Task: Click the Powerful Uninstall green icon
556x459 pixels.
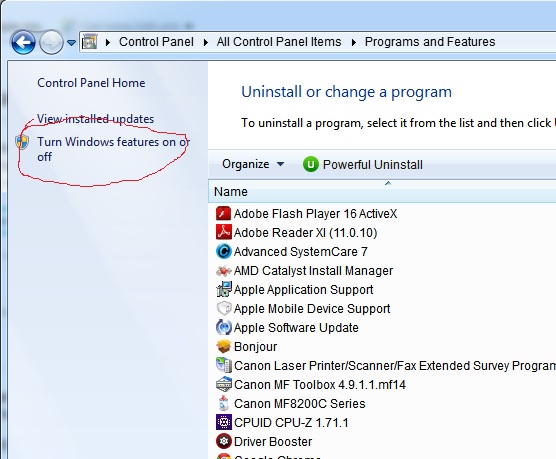Action: (x=311, y=165)
